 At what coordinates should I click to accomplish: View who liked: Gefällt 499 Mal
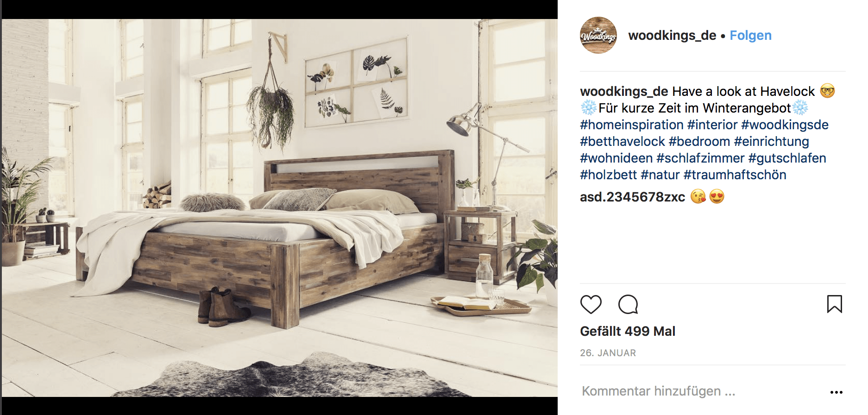pyautogui.click(x=628, y=331)
